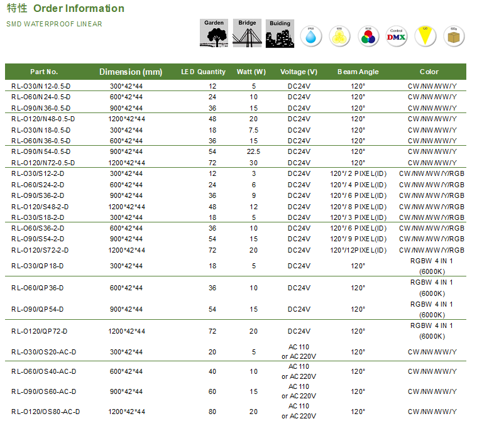Click the 120 beam angle icon

425,36
